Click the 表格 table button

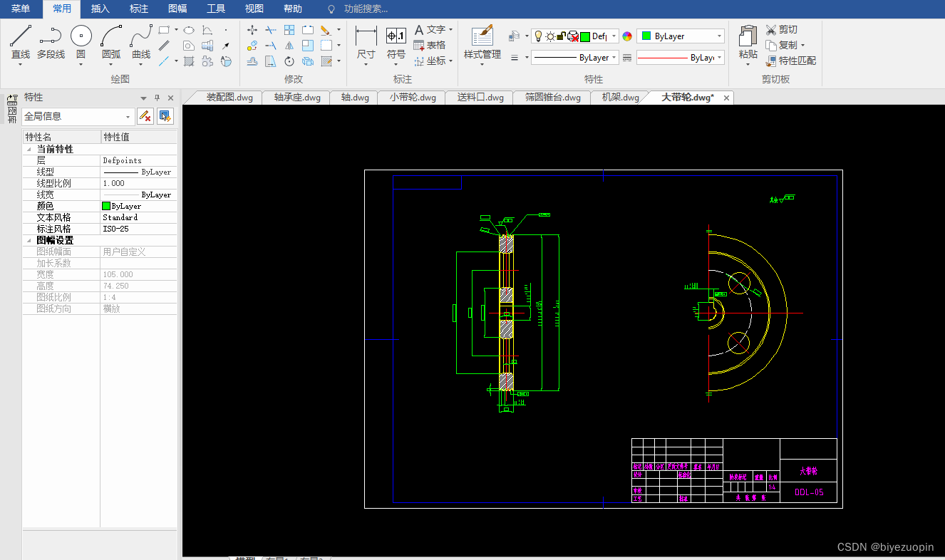(x=430, y=45)
